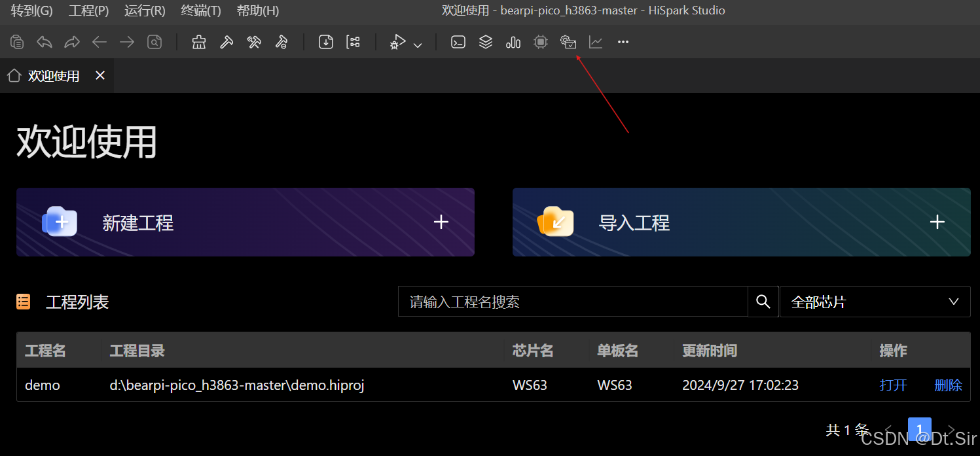This screenshot has width=980, height=456.
Task: Open the 转到(G) menu
Action: coord(31,10)
